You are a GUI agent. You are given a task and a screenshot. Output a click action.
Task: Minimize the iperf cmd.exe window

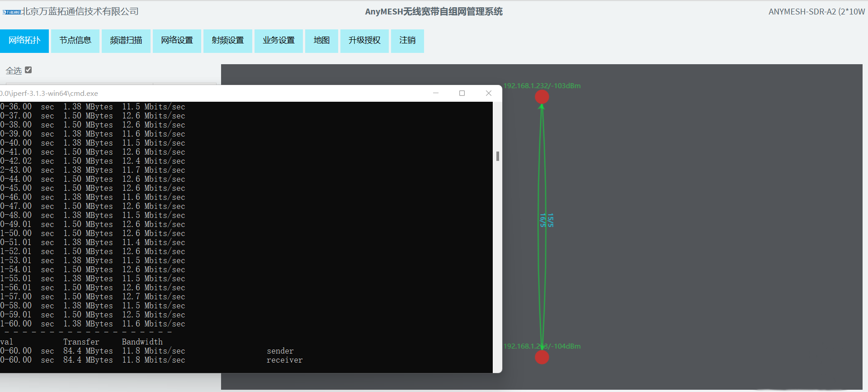[x=436, y=93]
